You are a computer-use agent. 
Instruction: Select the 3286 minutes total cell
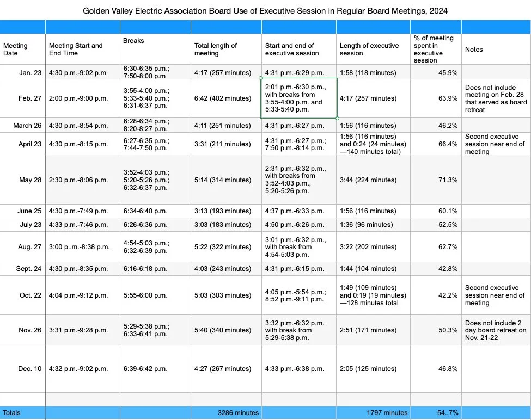pyautogui.click(x=226, y=413)
